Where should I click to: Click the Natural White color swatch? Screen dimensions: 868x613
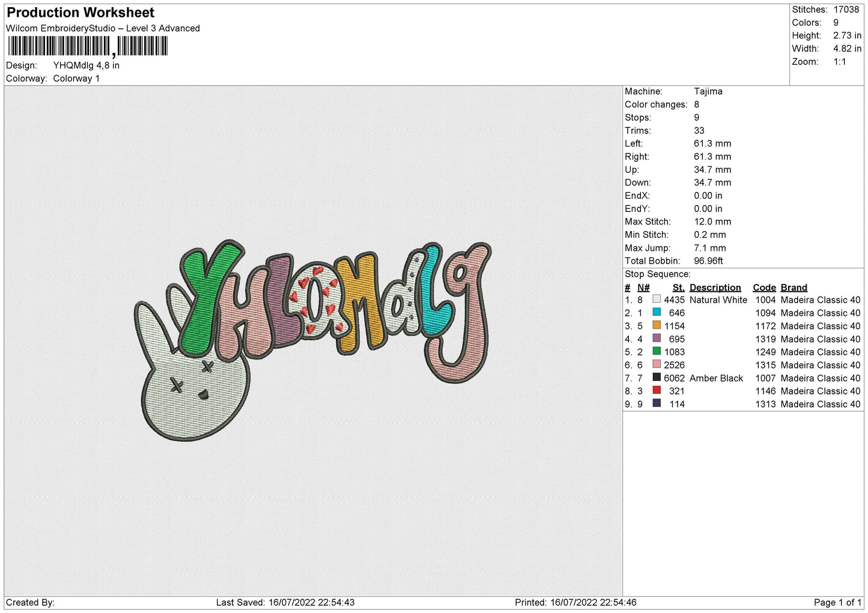657,300
